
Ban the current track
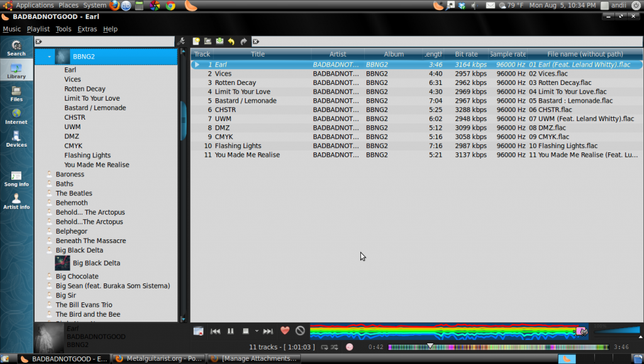point(300,330)
